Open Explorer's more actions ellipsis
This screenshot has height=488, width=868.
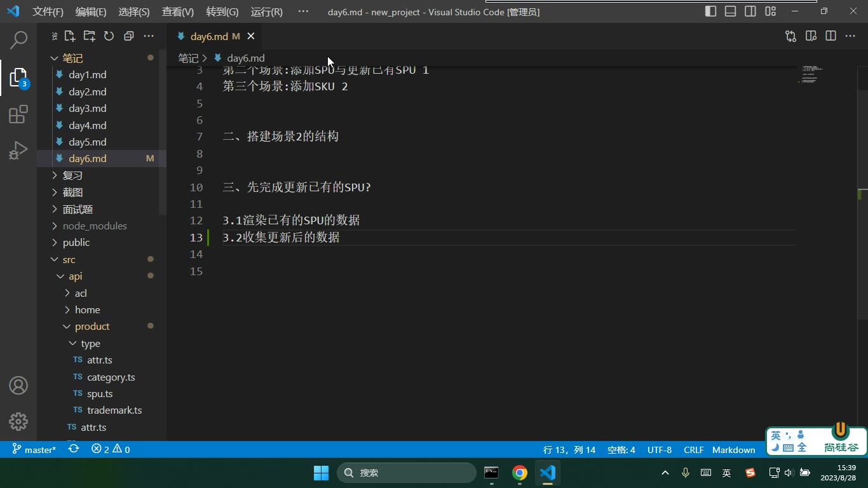pyautogui.click(x=149, y=36)
